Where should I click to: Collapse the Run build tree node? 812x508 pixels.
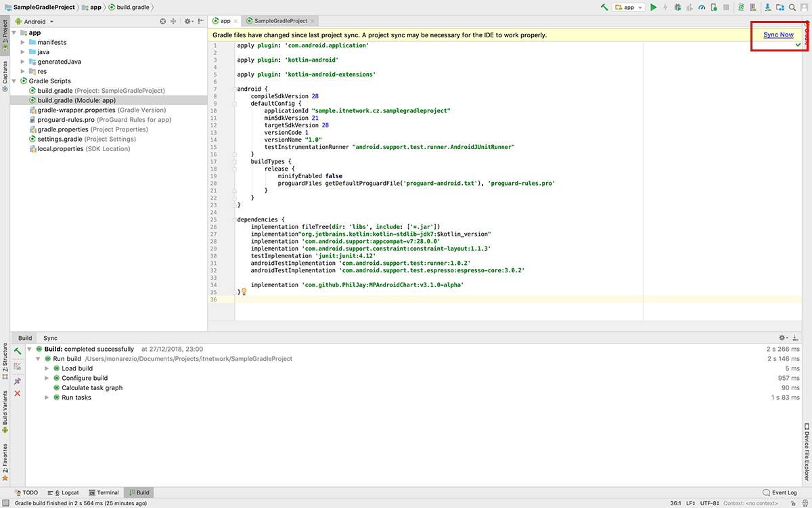[x=38, y=358]
